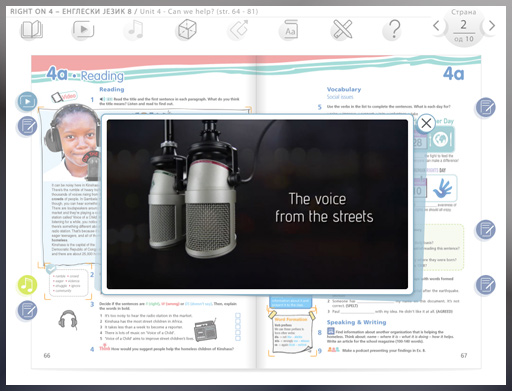The height and width of the screenshot is (391, 512).
Task: Go to the previous page arrow
Action: pyautogui.click(x=437, y=26)
